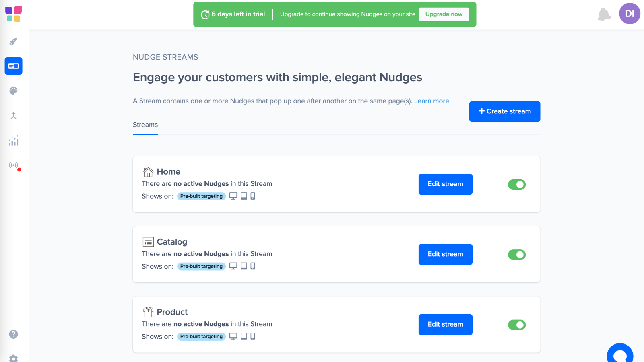Click the settings gear at sidebar bottom

(x=13, y=358)
